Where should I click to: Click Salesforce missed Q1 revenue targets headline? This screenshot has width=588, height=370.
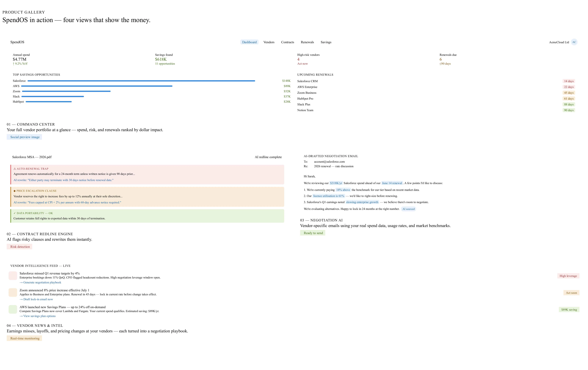click(50, 274)
